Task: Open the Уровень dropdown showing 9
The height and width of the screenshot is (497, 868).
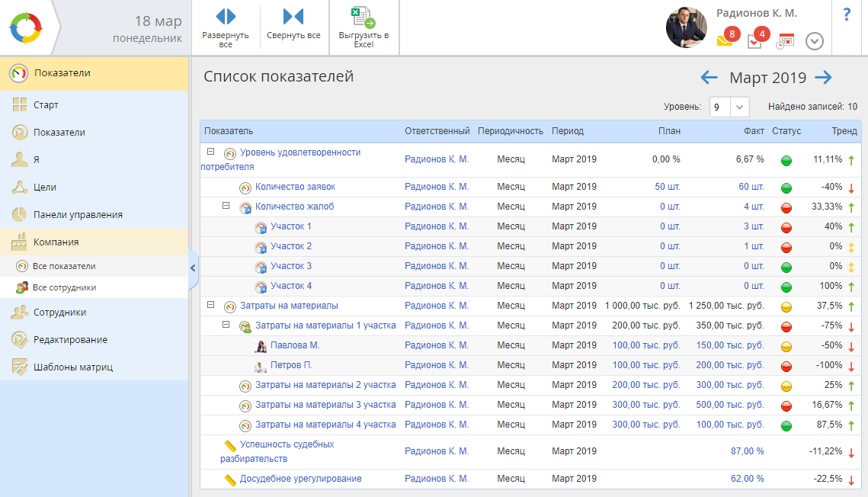Action: pos(729,107)
